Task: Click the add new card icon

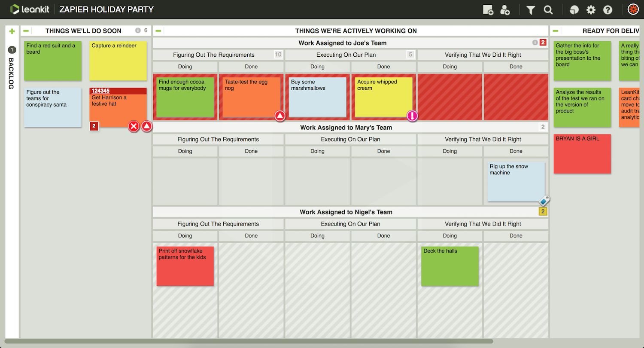Action: (488, 10)
